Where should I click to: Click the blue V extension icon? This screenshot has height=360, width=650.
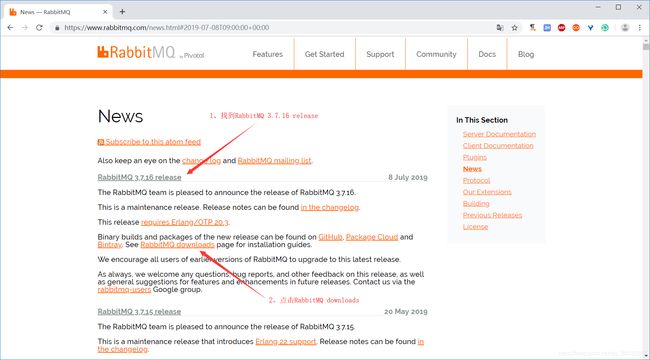[590, 28]
